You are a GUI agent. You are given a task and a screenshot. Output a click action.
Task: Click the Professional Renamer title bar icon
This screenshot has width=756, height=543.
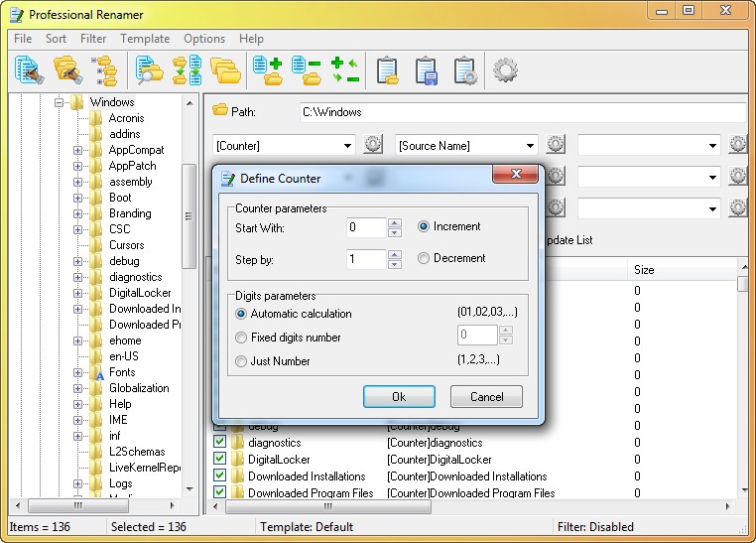pyautogui.click(x=17, y=15)
